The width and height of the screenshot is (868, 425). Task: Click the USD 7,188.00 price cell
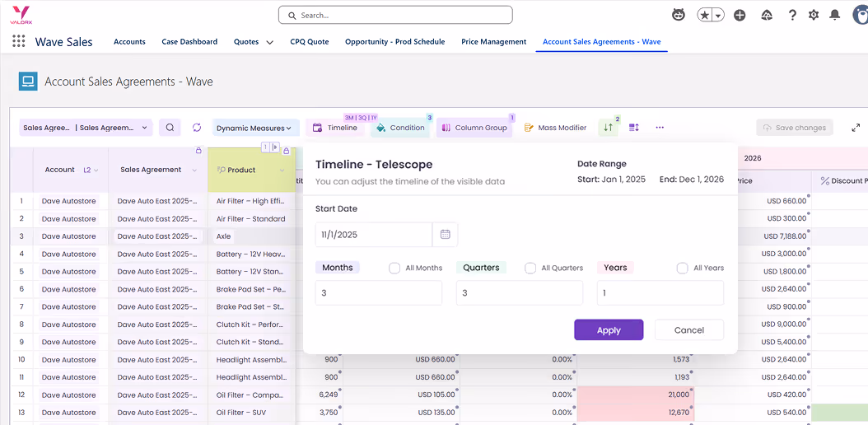(772, 236)
